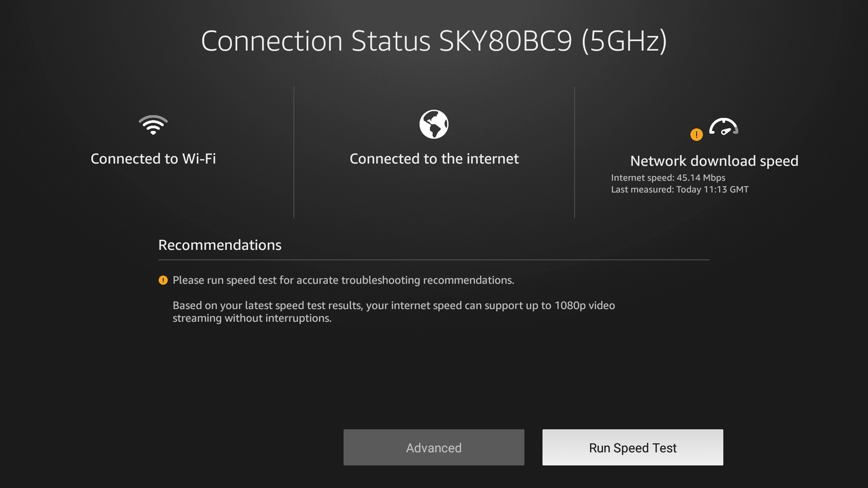The image size is (868, 488).
Task: Open the Advanced settings
Action: [433, 448]
